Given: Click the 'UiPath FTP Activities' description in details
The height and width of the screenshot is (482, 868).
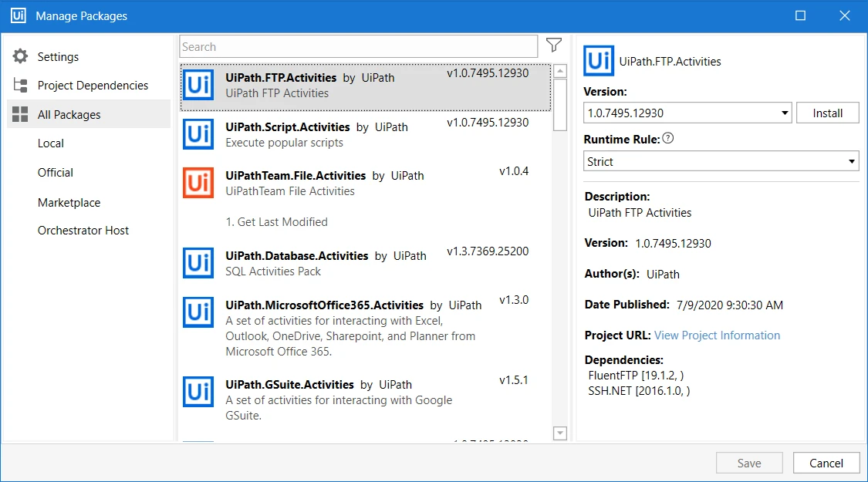Looking at the screenshot, I should pyautogui.click(x=640, y=213).
